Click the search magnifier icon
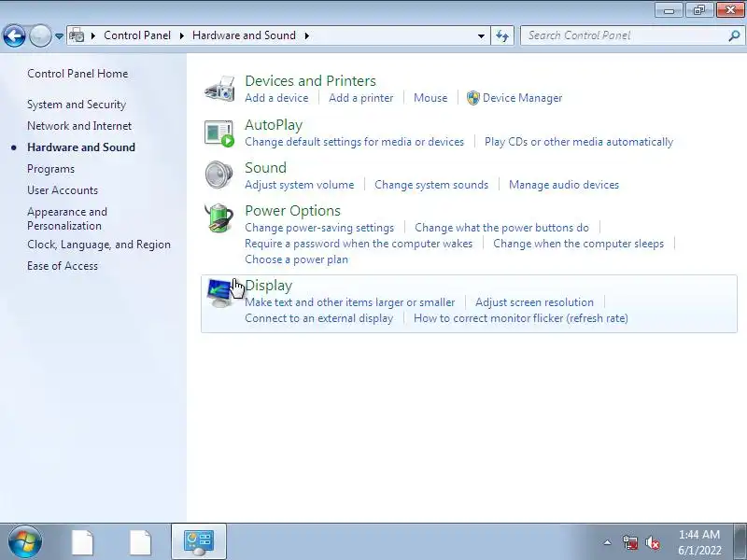 [734, 35]
